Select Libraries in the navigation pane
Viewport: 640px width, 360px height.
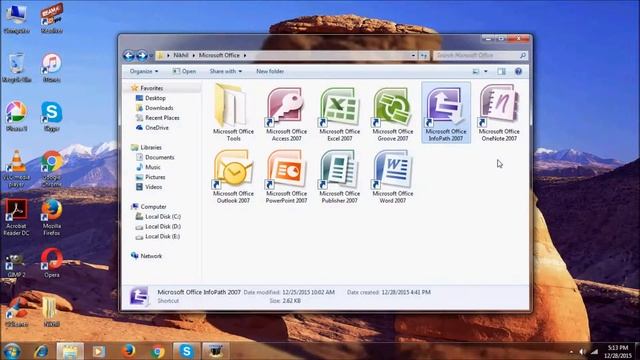click(x=151, y=147)
